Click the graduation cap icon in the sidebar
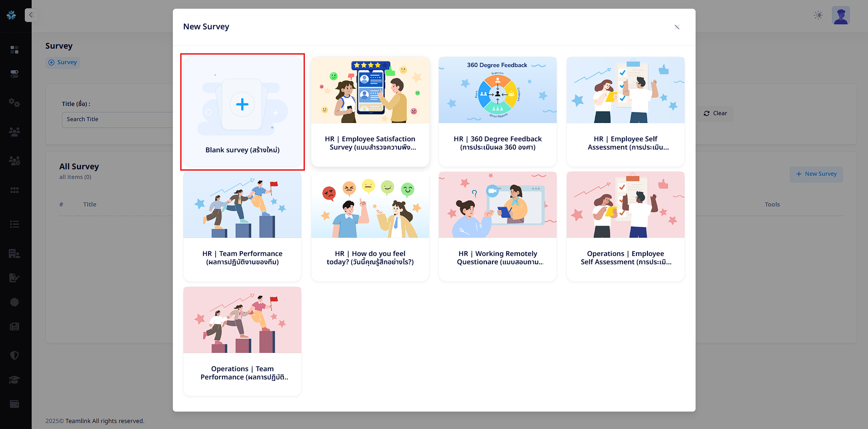Image resolution: width=868 pixels, height=429 pixels. pyautogui.click(x=15, y=380)
